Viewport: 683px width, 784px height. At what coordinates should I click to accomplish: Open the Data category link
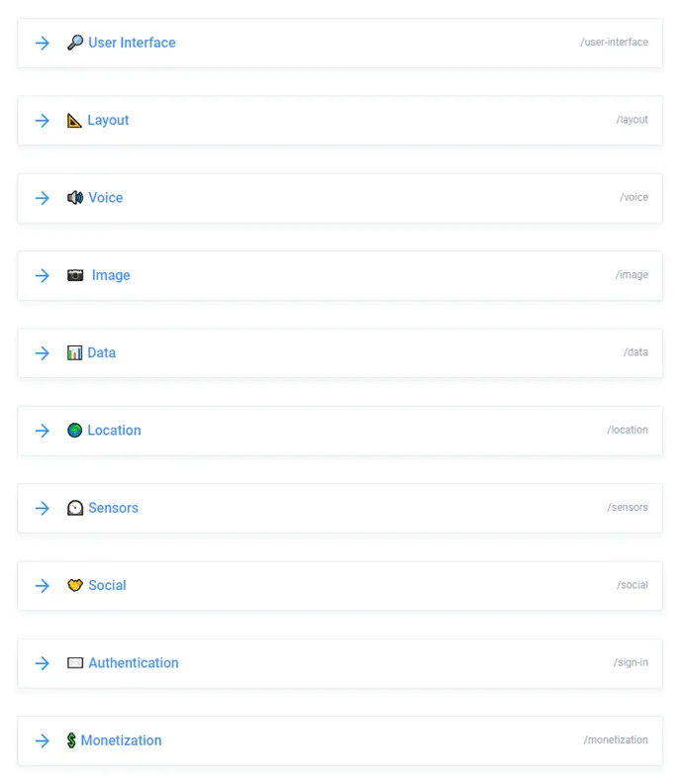coord(102,353)
